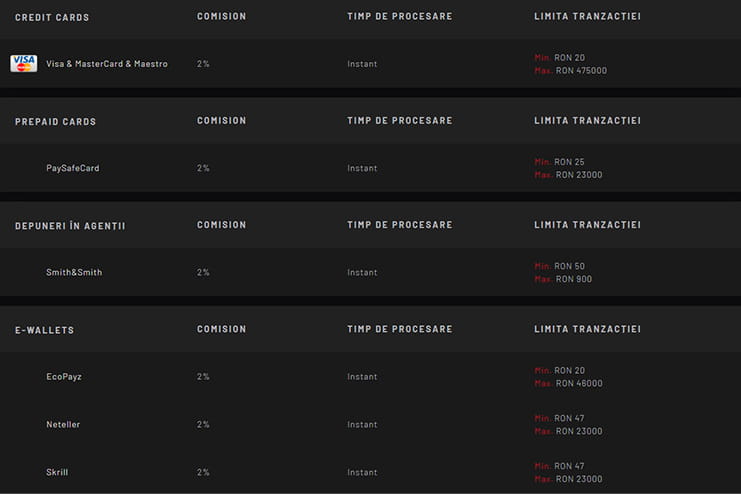Click the Visa MasterCard logo icon

[x=24, y=63]
